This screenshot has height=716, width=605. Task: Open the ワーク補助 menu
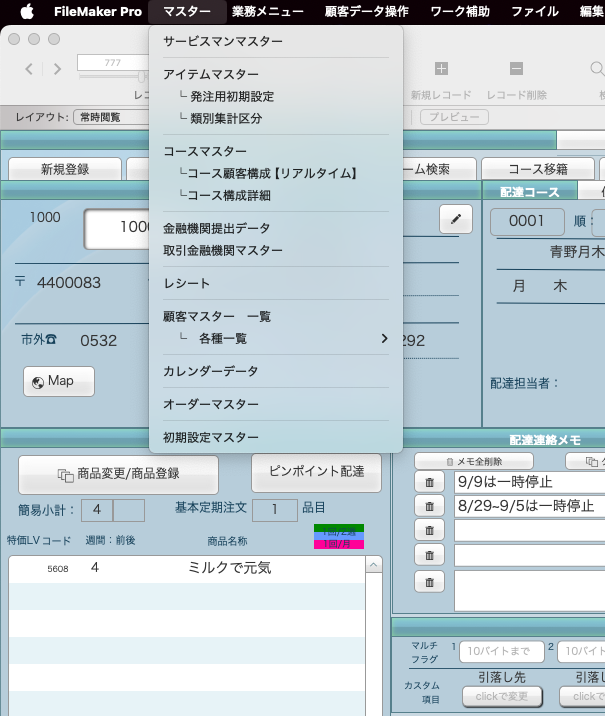pyautogui.click(x=460, y=11)
